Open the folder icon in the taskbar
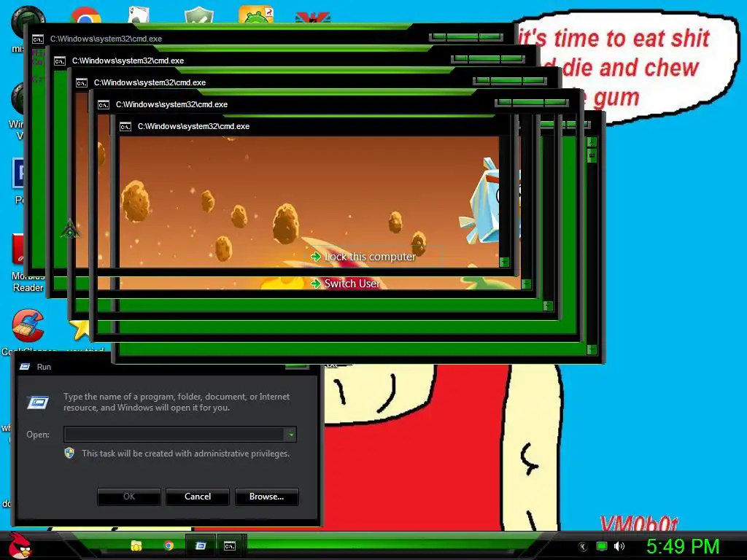 point(136,545)
